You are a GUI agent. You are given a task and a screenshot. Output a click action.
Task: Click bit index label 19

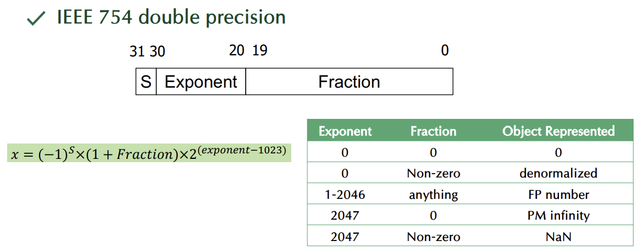[x=259, y=50]
